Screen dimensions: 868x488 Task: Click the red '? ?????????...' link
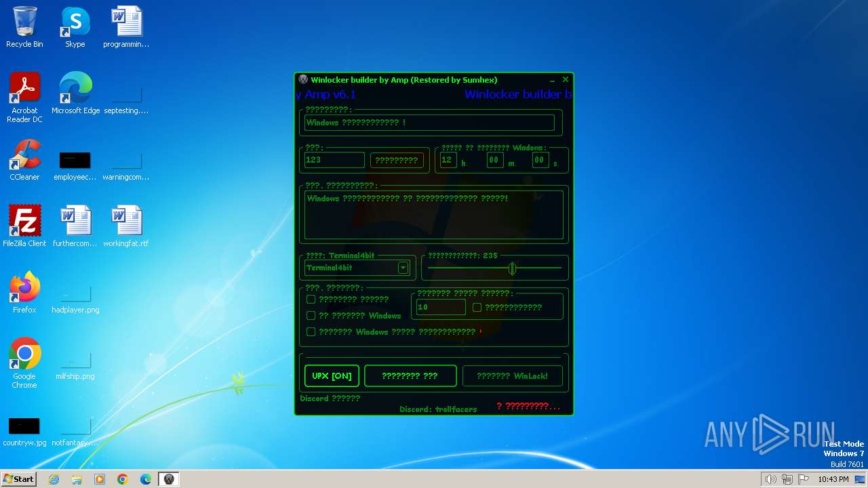click(x=528, y=406)
